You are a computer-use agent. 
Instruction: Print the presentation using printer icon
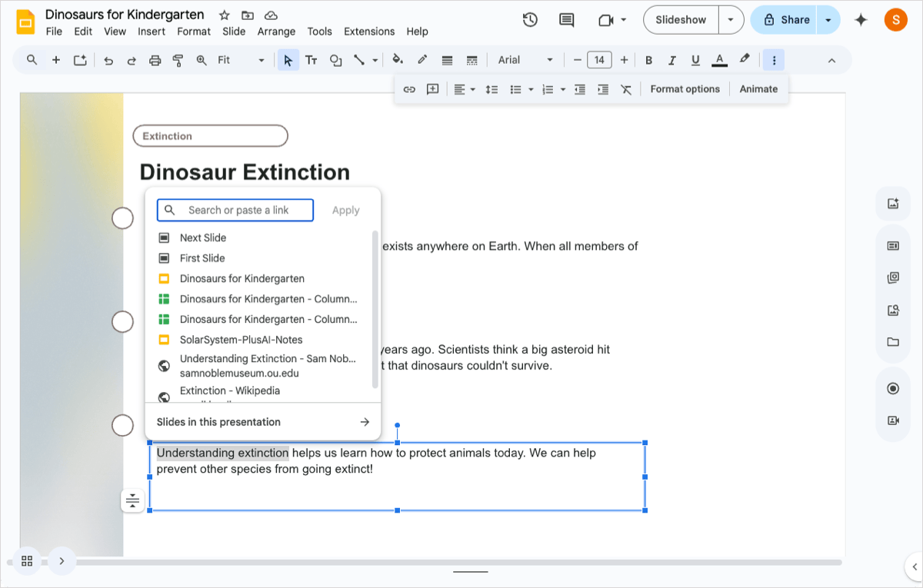tap(155, 60)
